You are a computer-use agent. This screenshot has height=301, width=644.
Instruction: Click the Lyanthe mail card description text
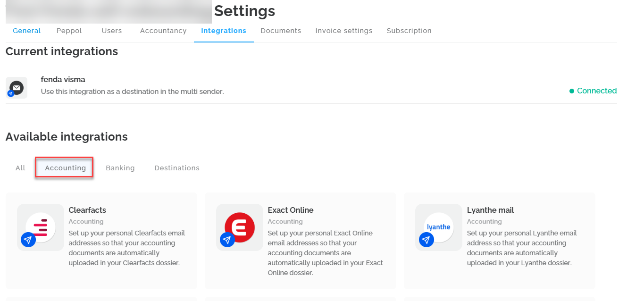(522, 248)
